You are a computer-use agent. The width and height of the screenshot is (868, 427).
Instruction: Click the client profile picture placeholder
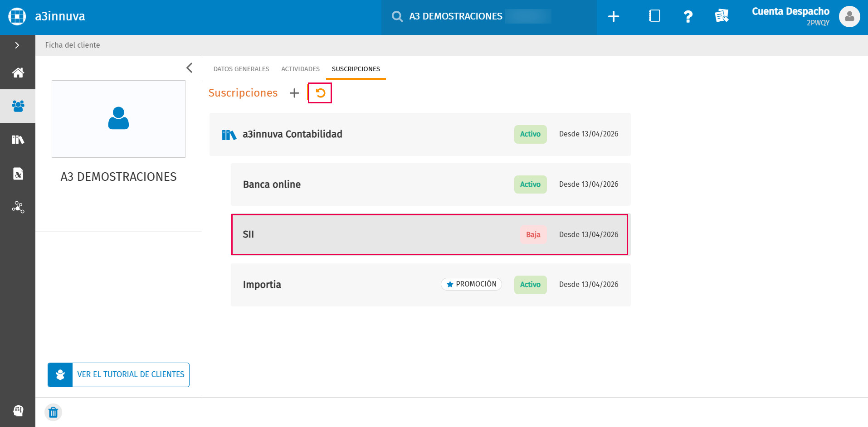coord(118,119)
